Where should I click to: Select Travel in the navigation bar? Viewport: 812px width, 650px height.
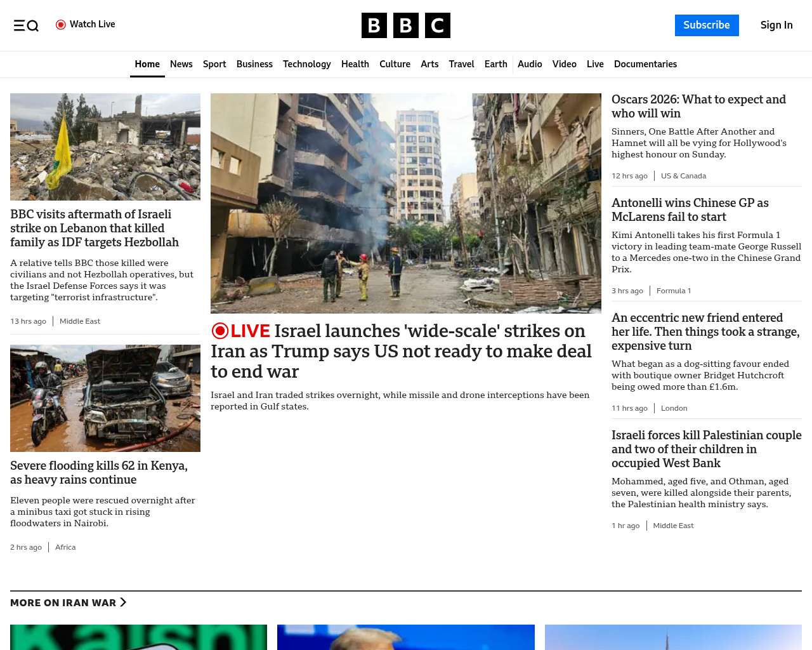[461, 64]
